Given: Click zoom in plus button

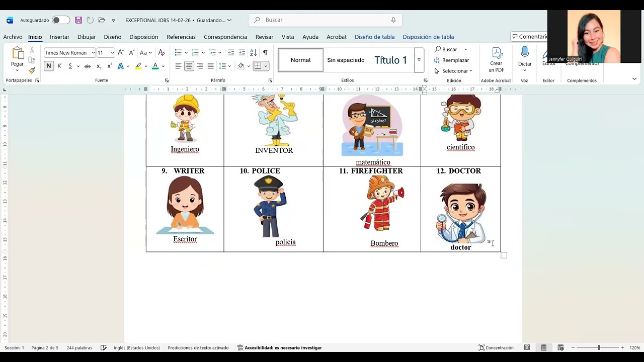Looking at the screenshot, I should [x=622, y=347].
